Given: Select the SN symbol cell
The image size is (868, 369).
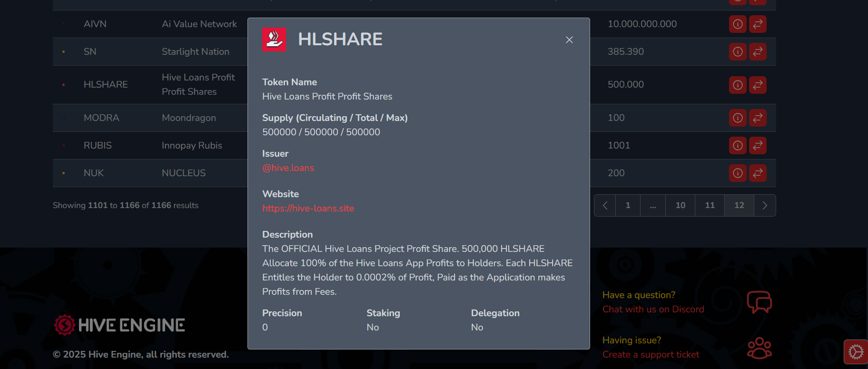Looking at the screenshot, I should pyautogui.click(x=90, y=51).
